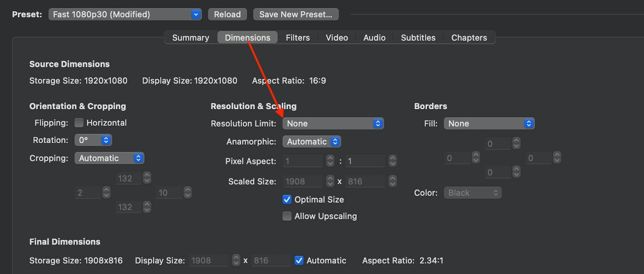Click the Scaled Size width field
The height and width of the screenshot is (274, 644).
coord(302,181)
